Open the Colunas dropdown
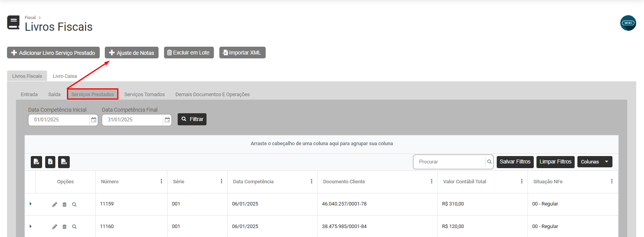Viewport: 644px width, 237px height. tap(595, 162)
